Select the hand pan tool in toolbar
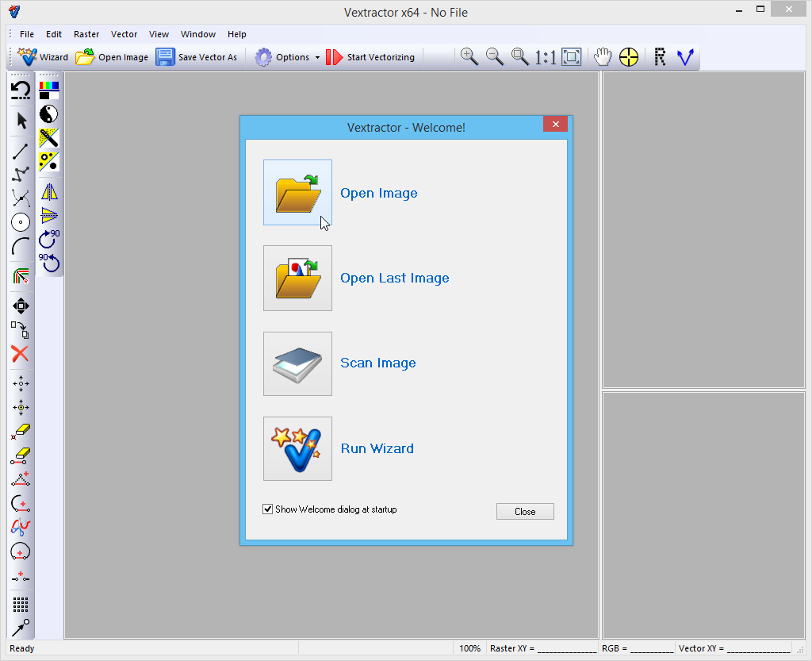Viewport: 812px width, 661px height. coord(603,57)
